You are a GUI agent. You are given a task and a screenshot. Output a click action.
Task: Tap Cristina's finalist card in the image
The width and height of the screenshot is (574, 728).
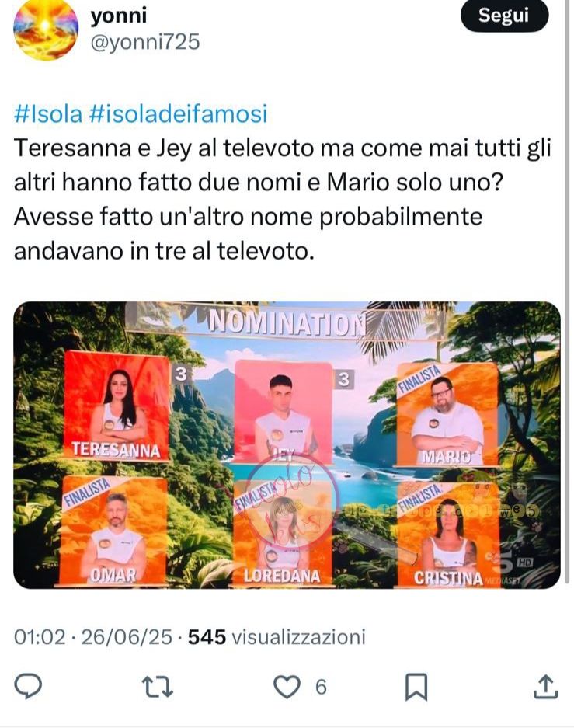point(448,535)
